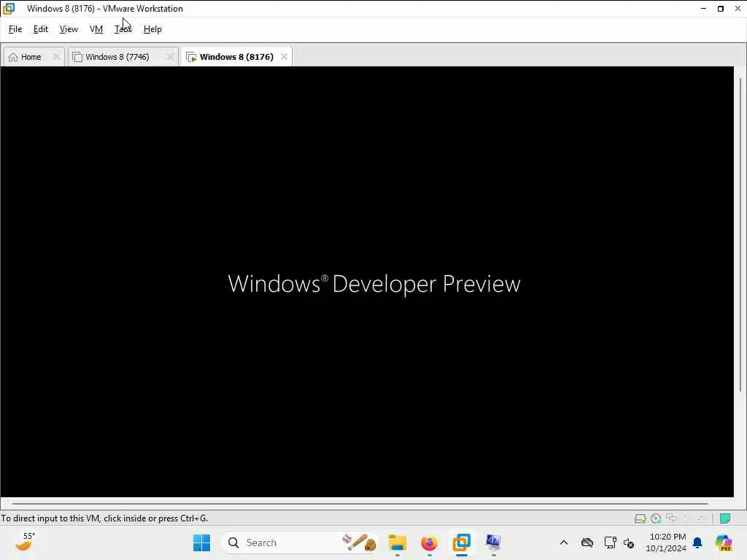Open the Tabs menu

123,29
